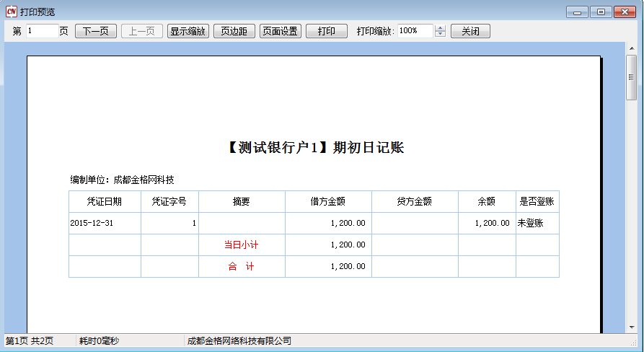Screen dimensions: 644x352
Task: Click the 上一页 previous page button
Action: tap(141, 32)
